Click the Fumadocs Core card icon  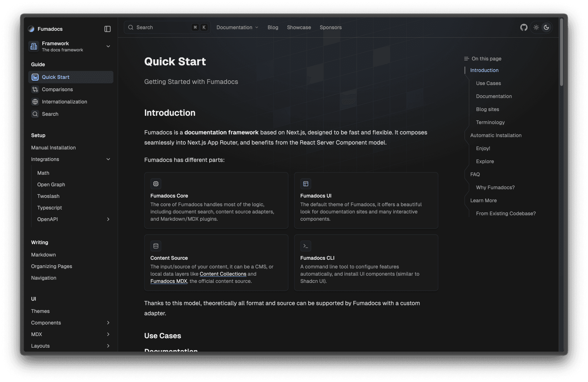[x=156, y=184]
